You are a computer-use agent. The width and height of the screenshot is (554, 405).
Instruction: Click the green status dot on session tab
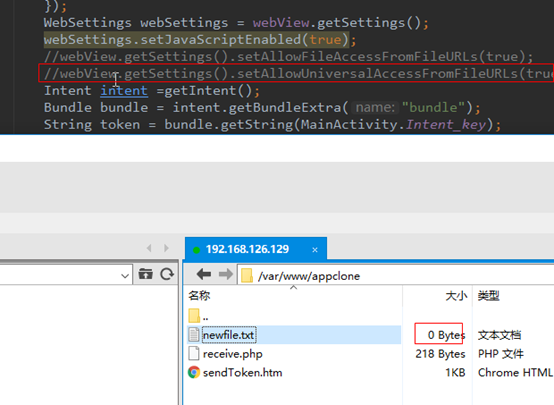point(196,250)
